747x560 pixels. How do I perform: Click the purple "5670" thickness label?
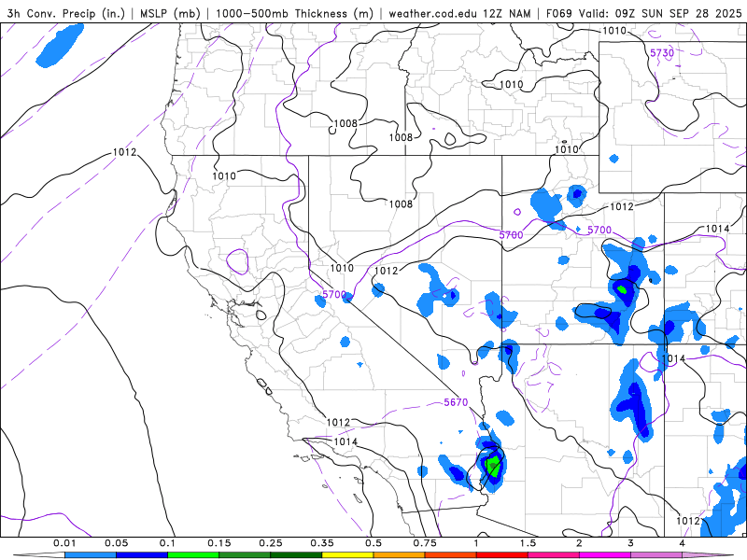pos(456,402)
